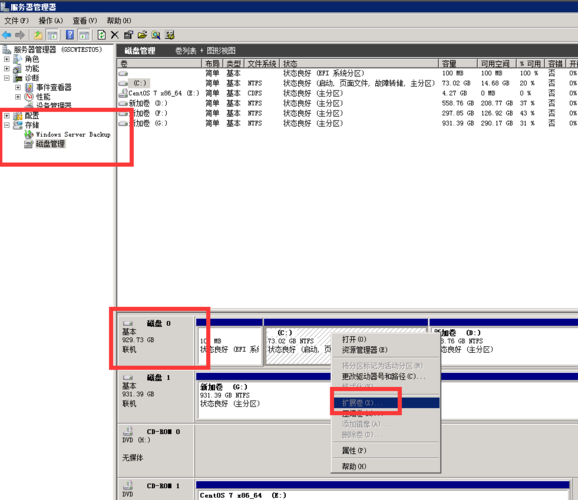Screen dimensions: 578x500
Task: Click the blue Back arrow in toolbar
Action: tap(7, 35)
